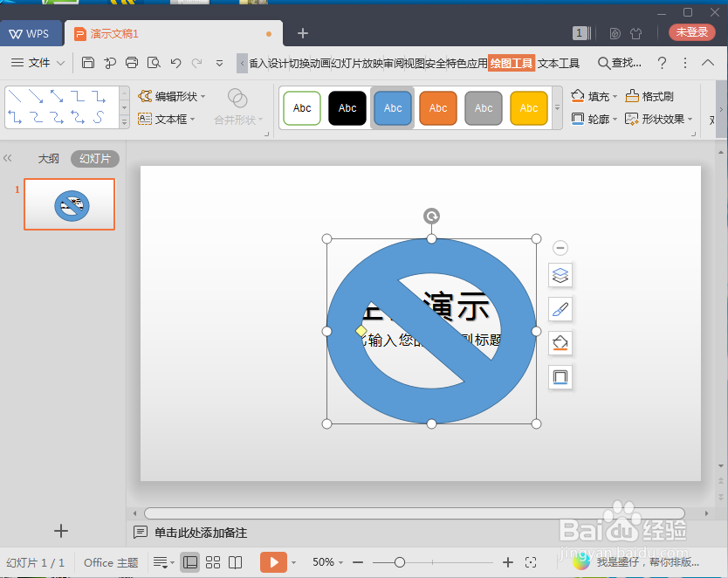Click the floating layer order icon

[x=560, y=275]
